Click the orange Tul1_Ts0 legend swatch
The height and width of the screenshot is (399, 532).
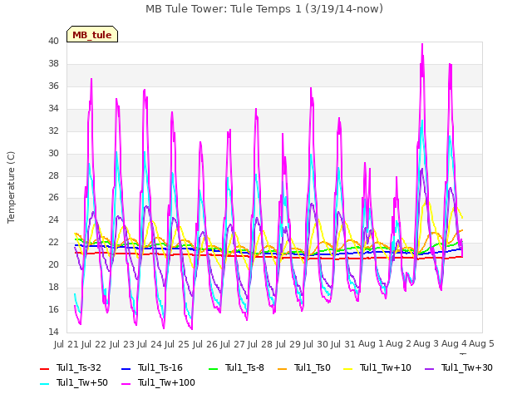pos(282,368)
